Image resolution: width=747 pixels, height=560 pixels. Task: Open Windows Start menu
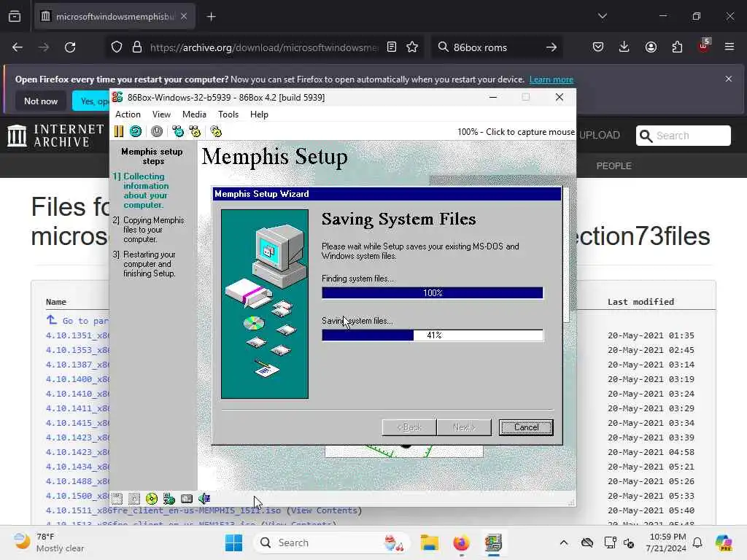[233, 542]
